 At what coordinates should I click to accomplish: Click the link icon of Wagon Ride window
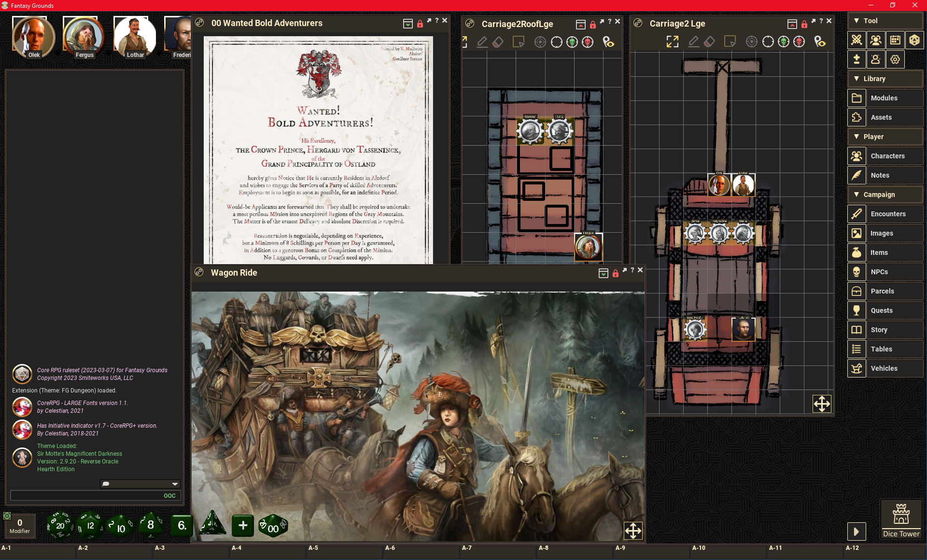tap(199, 272)
